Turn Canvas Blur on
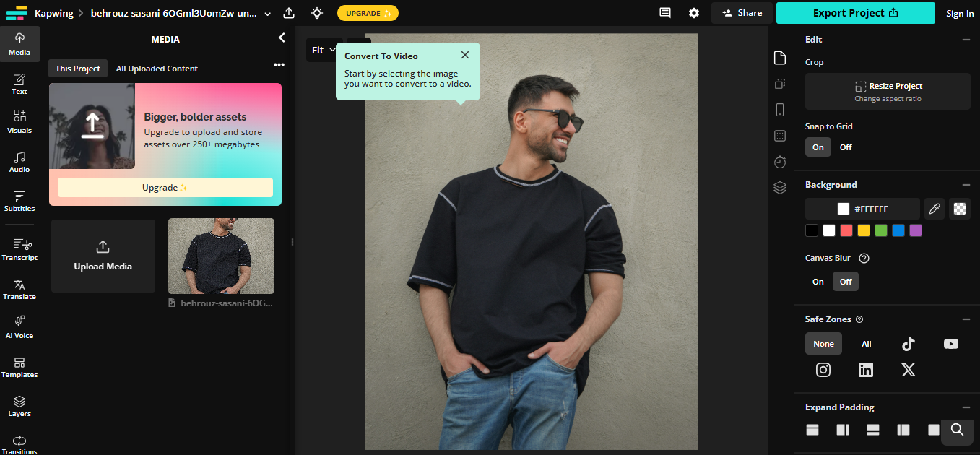The width and height of the screenshot is (980, 455). coord(818,282)
